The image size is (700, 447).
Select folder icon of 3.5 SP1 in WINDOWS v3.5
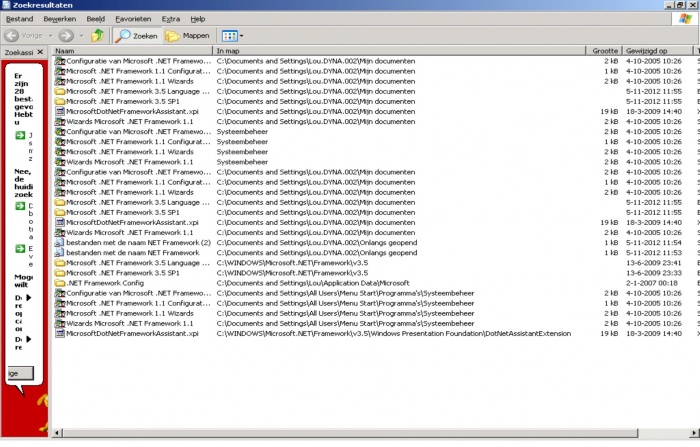[59, 273]
